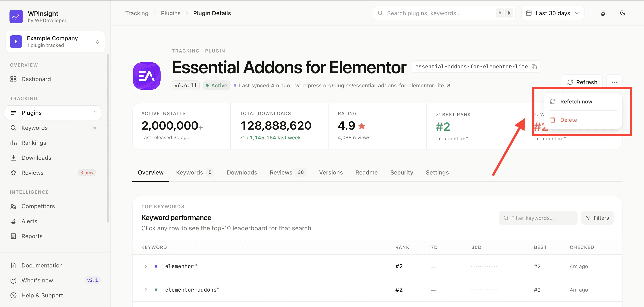Go to Tracking in the breadcrumb

(x=137, y=13)
